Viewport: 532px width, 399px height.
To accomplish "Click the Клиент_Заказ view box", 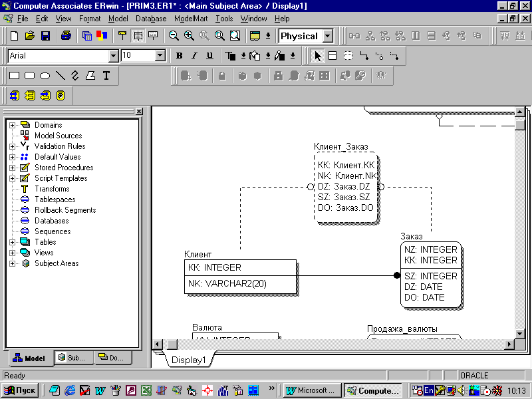I will (x=346, y=188).
